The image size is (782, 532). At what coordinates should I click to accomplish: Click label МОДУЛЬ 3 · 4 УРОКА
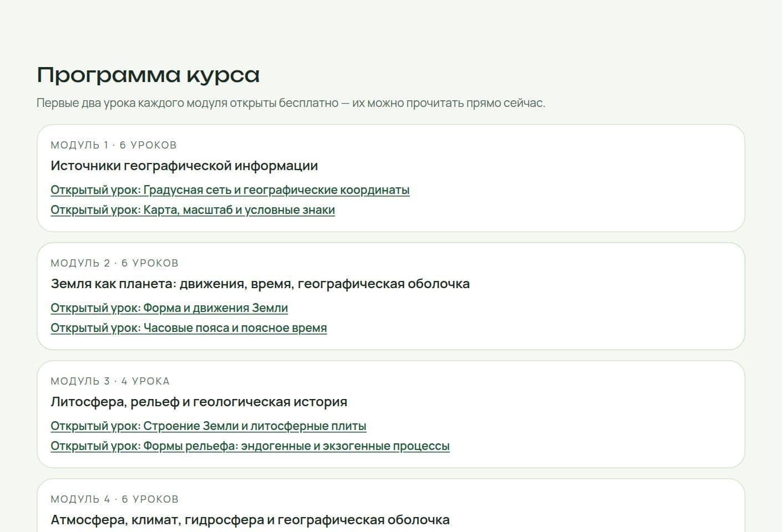click(110, 381)
